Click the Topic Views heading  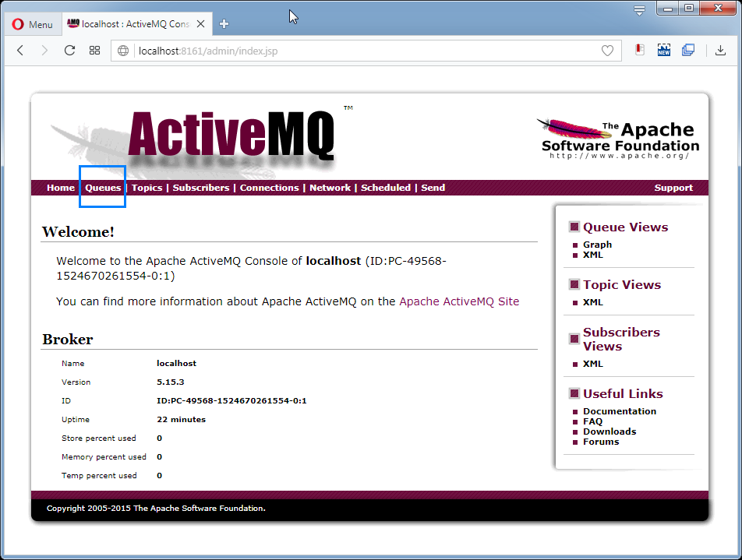[622, 285]
